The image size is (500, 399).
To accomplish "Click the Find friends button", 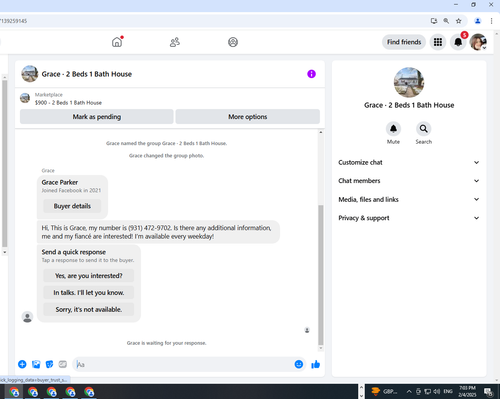I will [404, 42].
